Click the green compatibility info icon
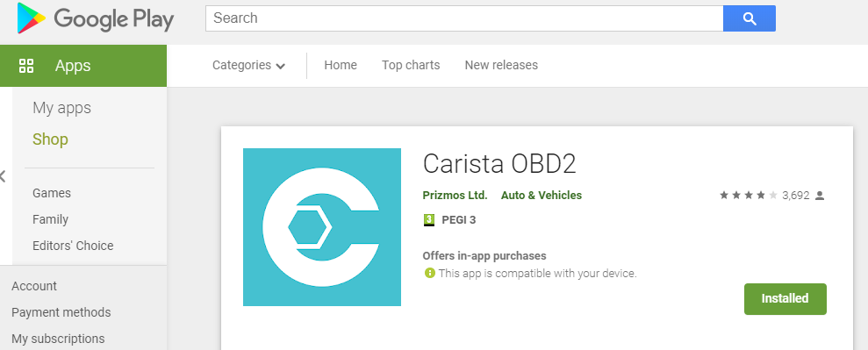Viewport: 868px width, 350px height. [429, 273]
